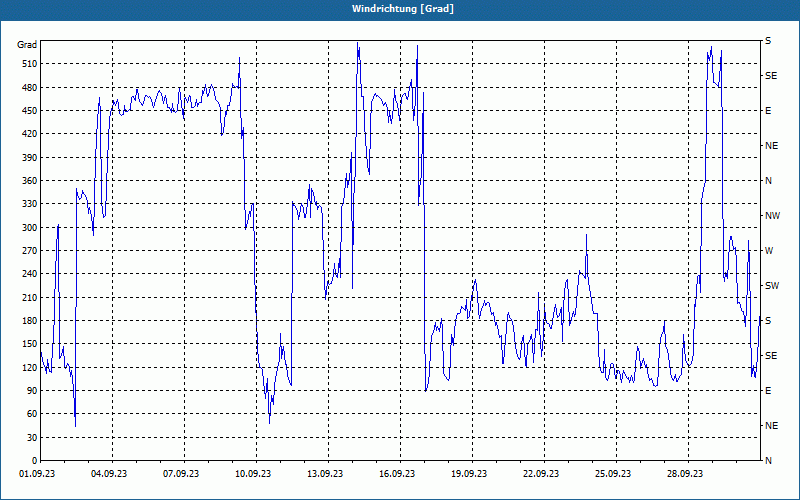Click the 22.09.23 date label
800x500 pixels.
[540, 474]
